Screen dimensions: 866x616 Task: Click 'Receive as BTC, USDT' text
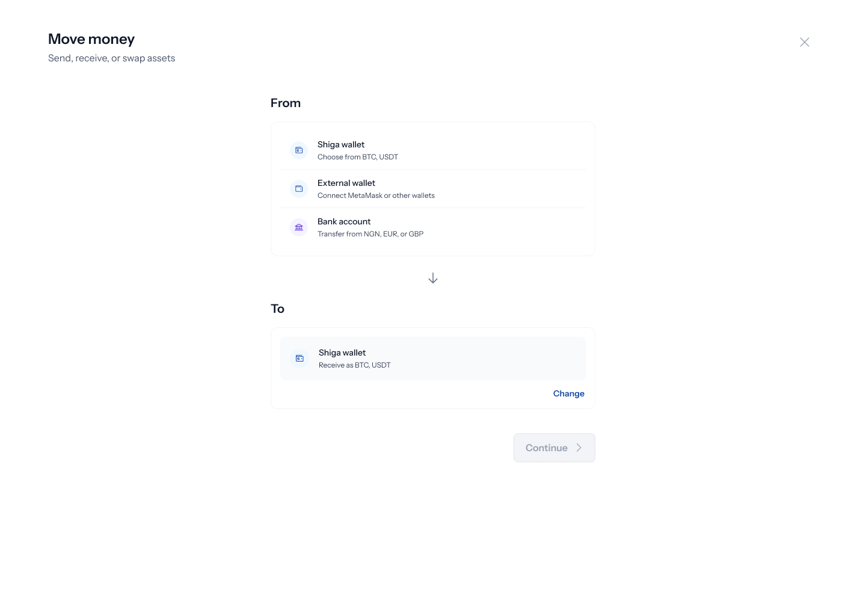pos(355,365)
